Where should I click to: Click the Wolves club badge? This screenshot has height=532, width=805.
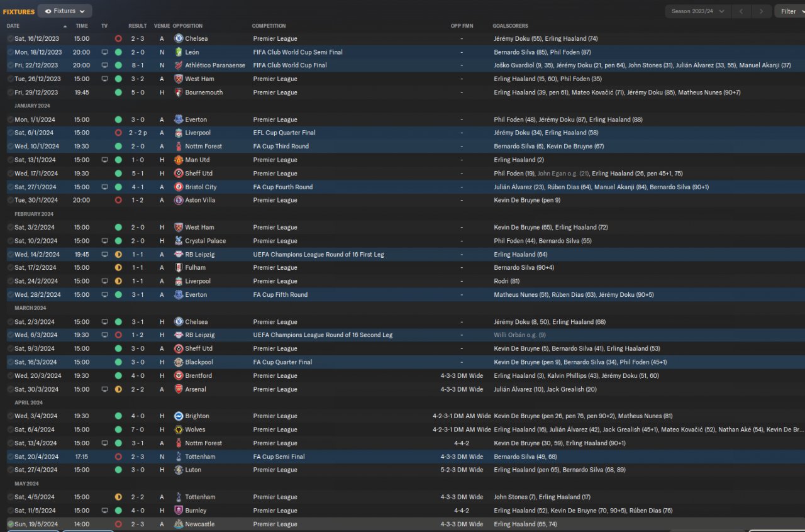click(179, 429)
